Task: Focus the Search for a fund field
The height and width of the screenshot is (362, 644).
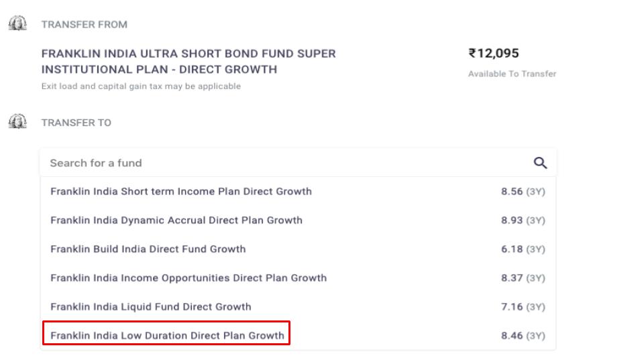Action: (298, 163)
